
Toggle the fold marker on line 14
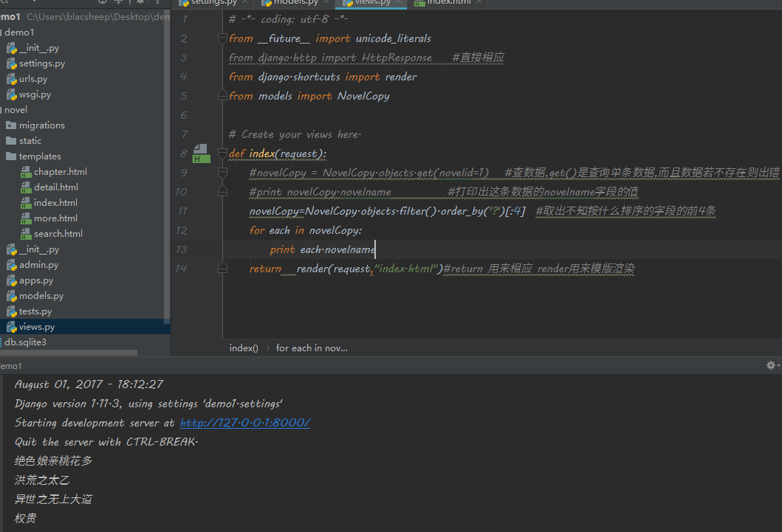[222, 269]
